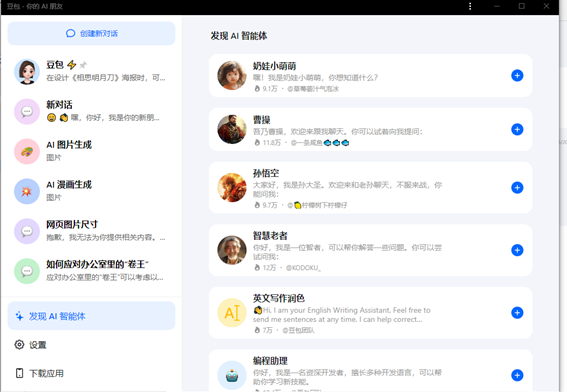Click 创建新对话 button
The height and width of the screenshot is (392, 567).
91,34
